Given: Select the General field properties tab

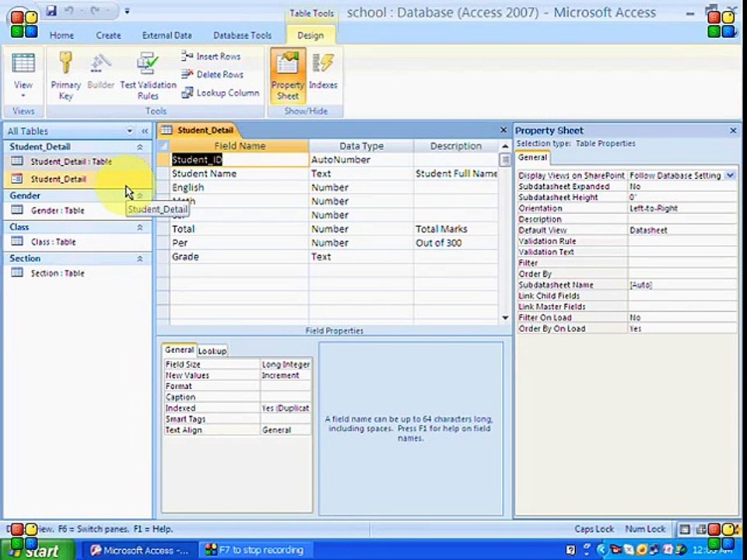Looking at the screenshot, I should click(179, 350).
